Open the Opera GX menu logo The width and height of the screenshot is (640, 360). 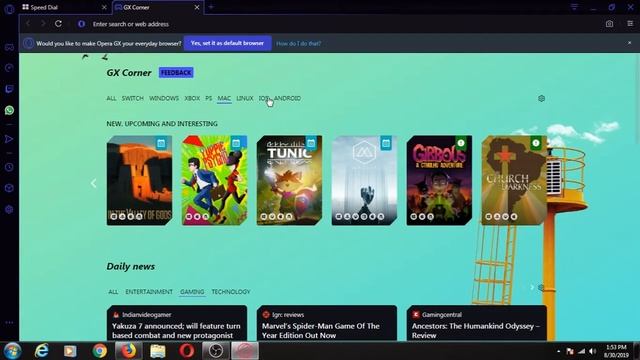pyautogui.click(x=9, y=8)
